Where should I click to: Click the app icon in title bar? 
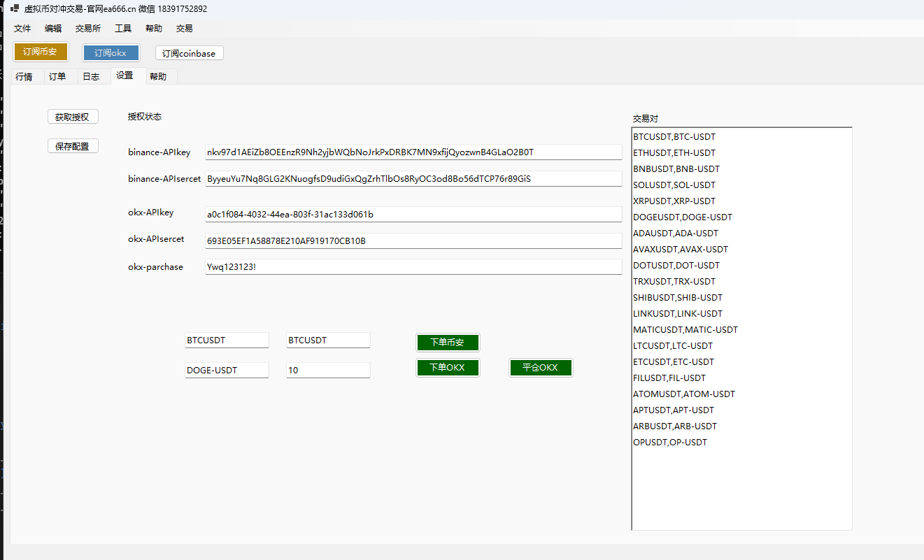tap(15, 9)
